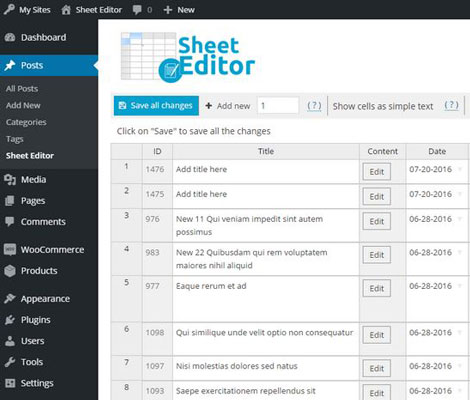
Task: Click Edit content for post 1098
Action: (x=377, y=335)
